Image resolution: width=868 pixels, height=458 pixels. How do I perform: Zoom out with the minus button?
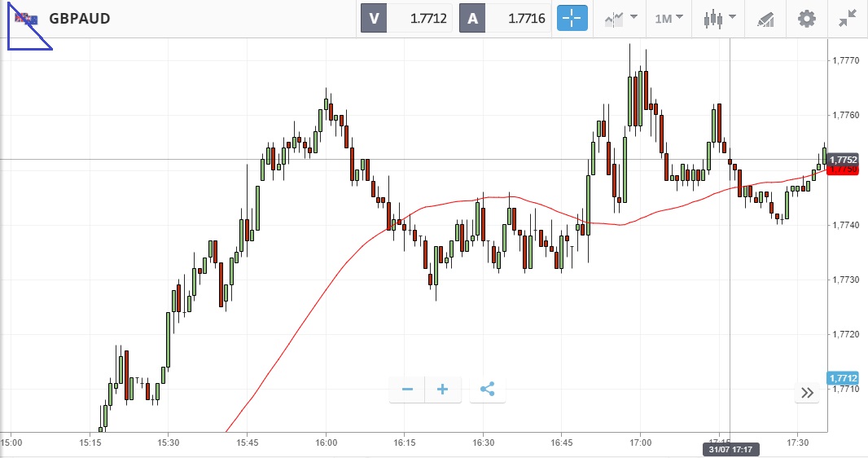(407, 390)
